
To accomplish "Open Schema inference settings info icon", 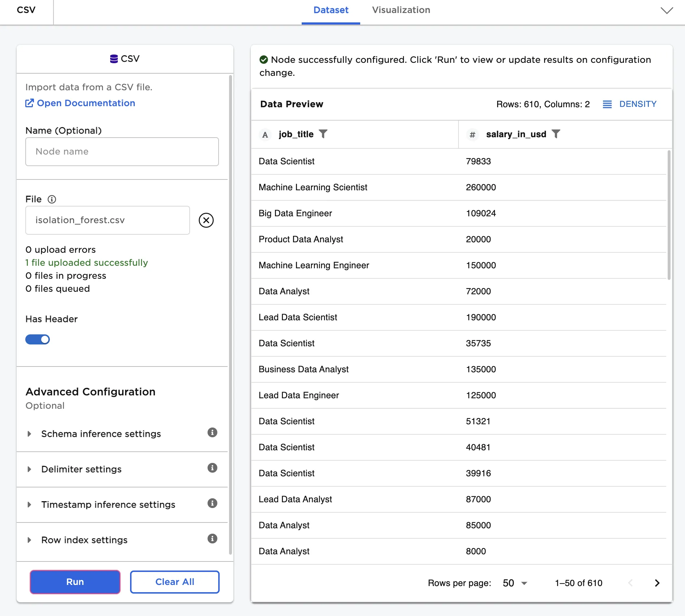I will [212, 433].
